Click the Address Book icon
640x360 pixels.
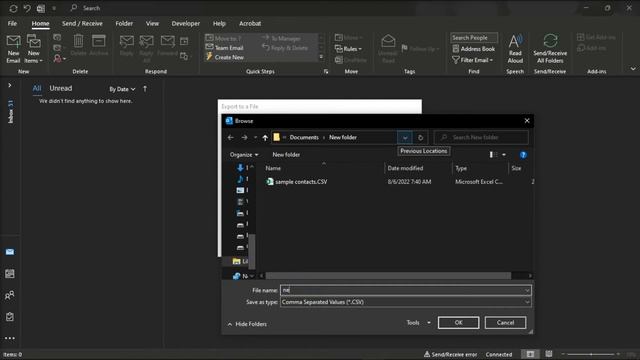[x=474, y=49]
